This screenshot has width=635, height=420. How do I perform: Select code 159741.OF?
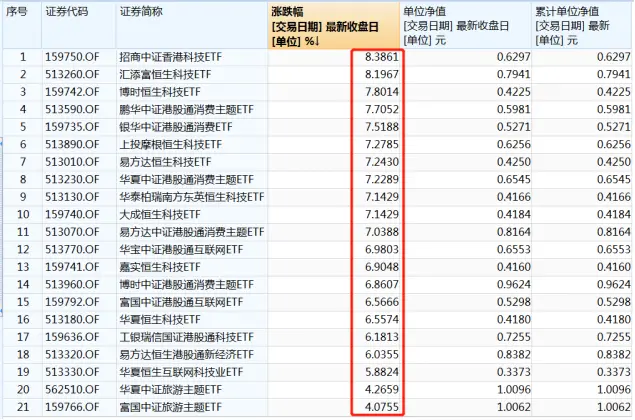[72, 267]
